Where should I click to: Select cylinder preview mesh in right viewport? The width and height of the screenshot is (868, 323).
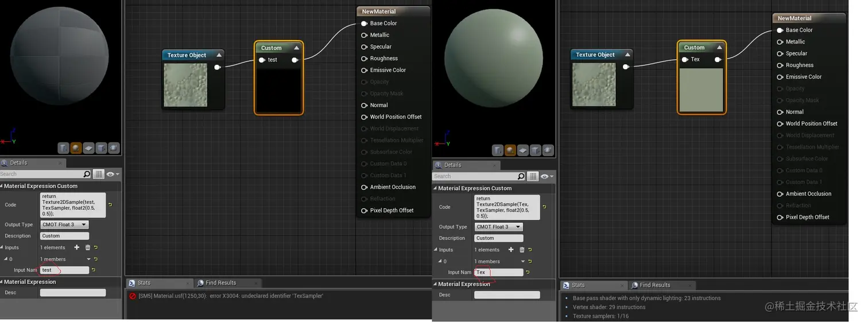coord(498,150)
